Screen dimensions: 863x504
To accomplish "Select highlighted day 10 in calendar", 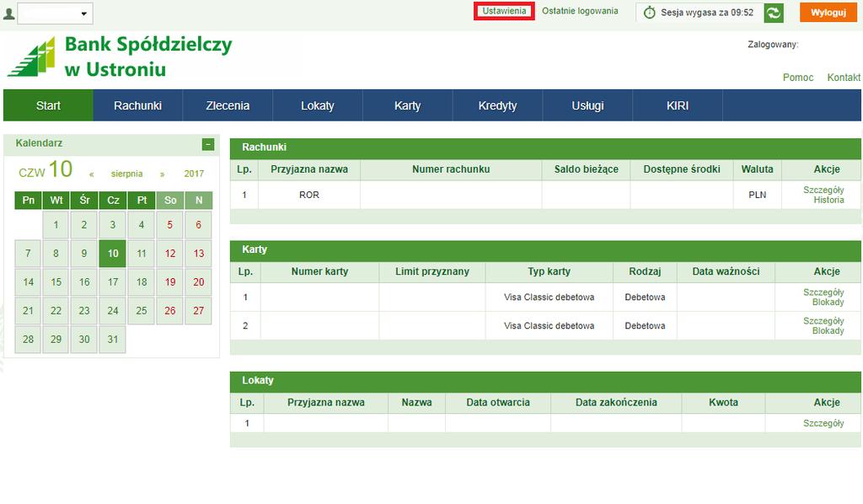I will point(113,253).
